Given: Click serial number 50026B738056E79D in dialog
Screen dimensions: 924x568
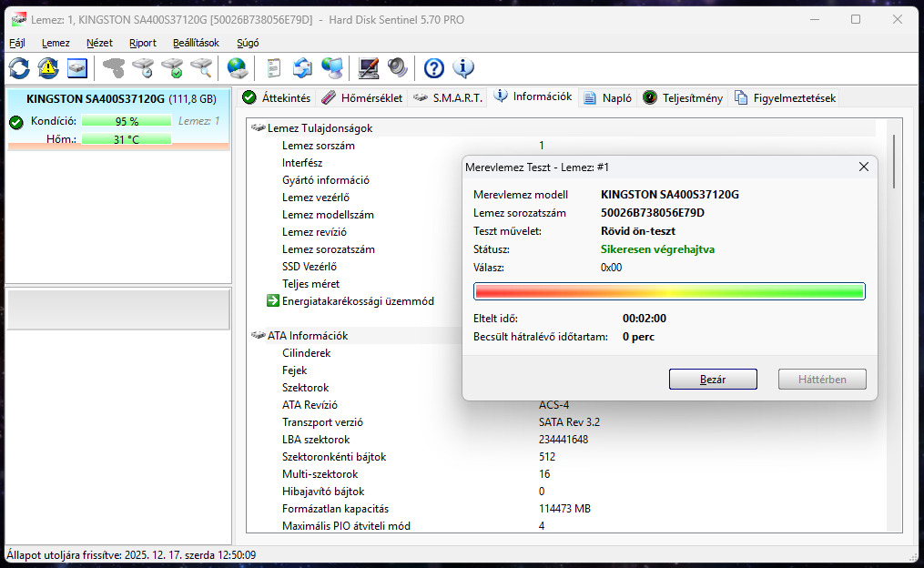Looking at the screenshot, I should 653,213.
